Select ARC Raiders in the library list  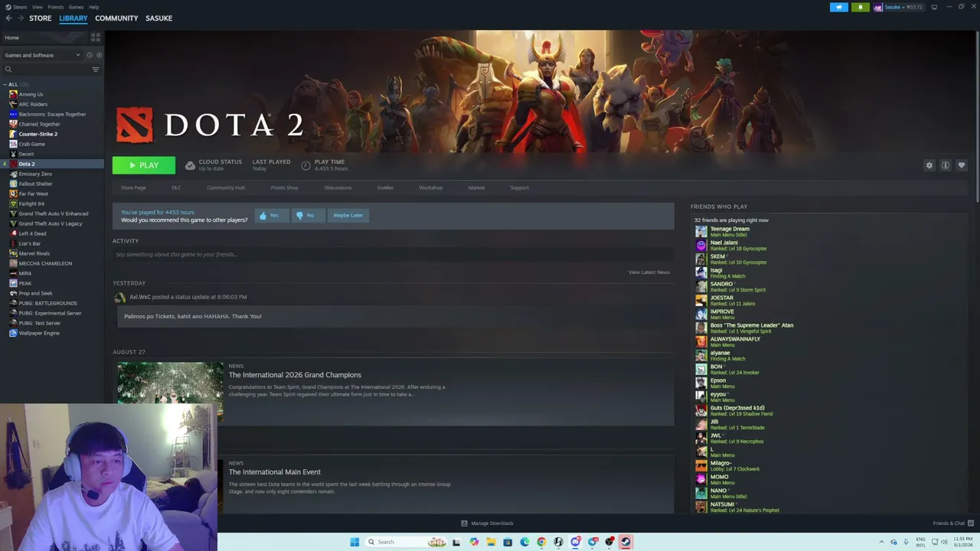(33, 104)
